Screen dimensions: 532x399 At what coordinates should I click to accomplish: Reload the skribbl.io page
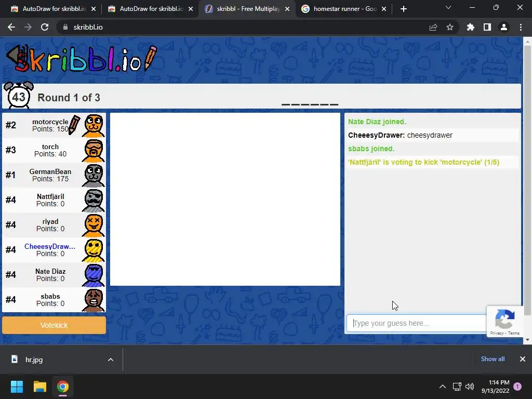(45, 27)
